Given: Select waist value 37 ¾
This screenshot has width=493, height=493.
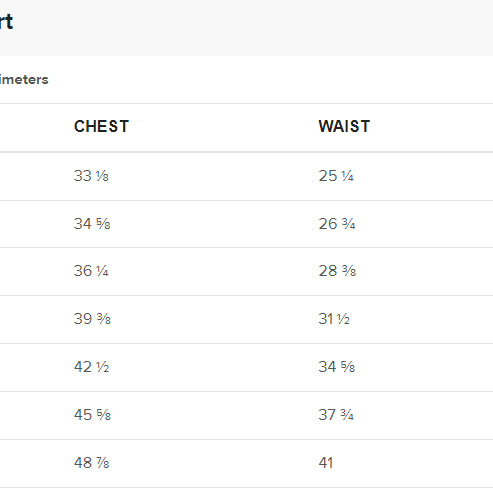Looking at the screenshot, I should pos(336,415).
